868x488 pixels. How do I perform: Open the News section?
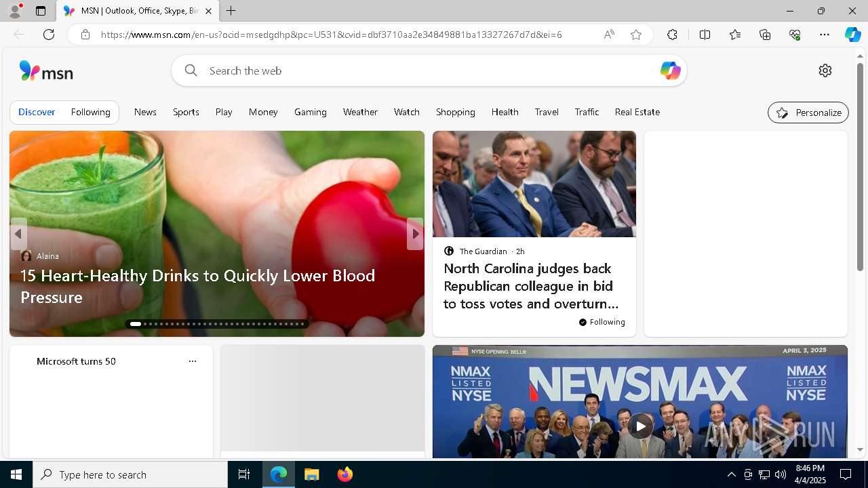(x=145, y=112)
